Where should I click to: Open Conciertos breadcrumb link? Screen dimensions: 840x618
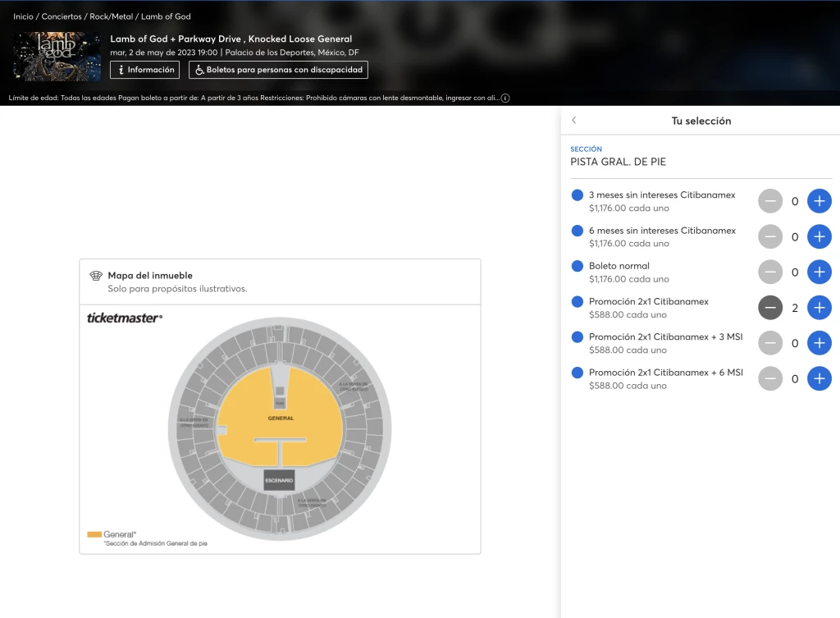pyautogui.click(x=62, y=16)
